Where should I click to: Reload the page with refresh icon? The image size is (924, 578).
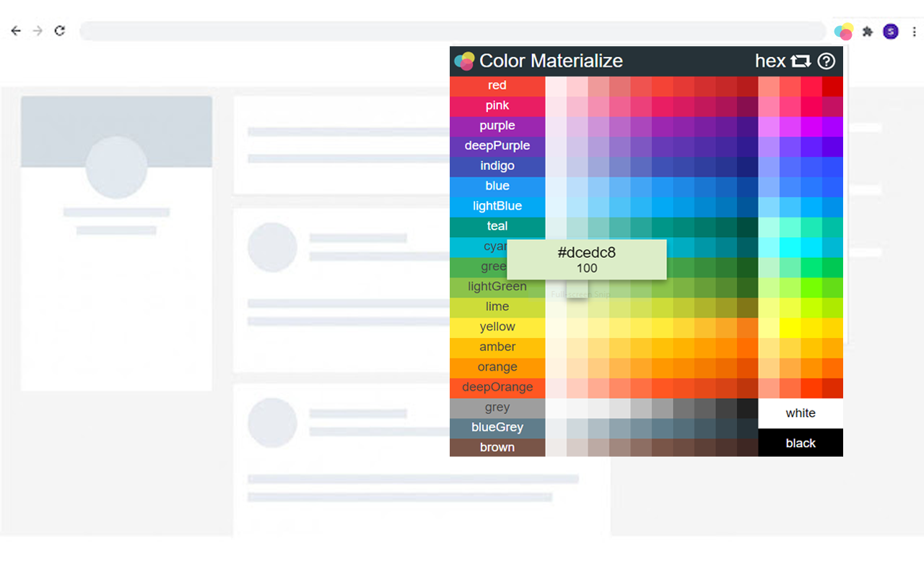pyautogui.click(x=60, y=30)
